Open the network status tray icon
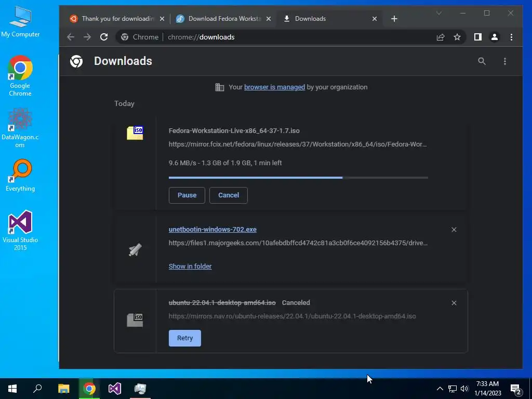The image size is (532, 399). (453, 389)
